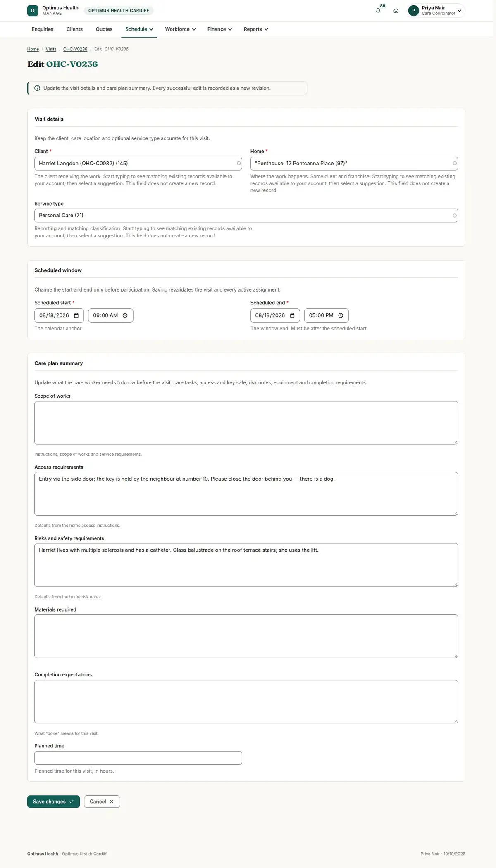Expand the Schedule menu
The height and width of the screenshot is (868, 496).
139,29
